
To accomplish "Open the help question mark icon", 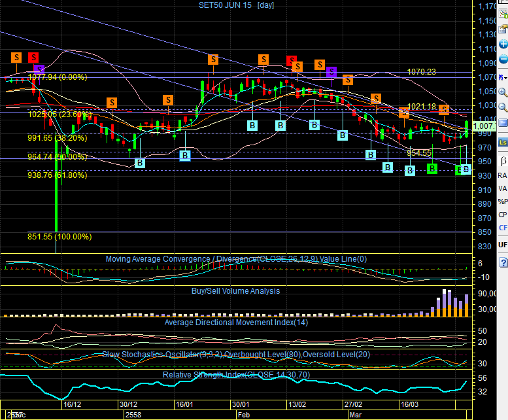I will tap(503, 262).
